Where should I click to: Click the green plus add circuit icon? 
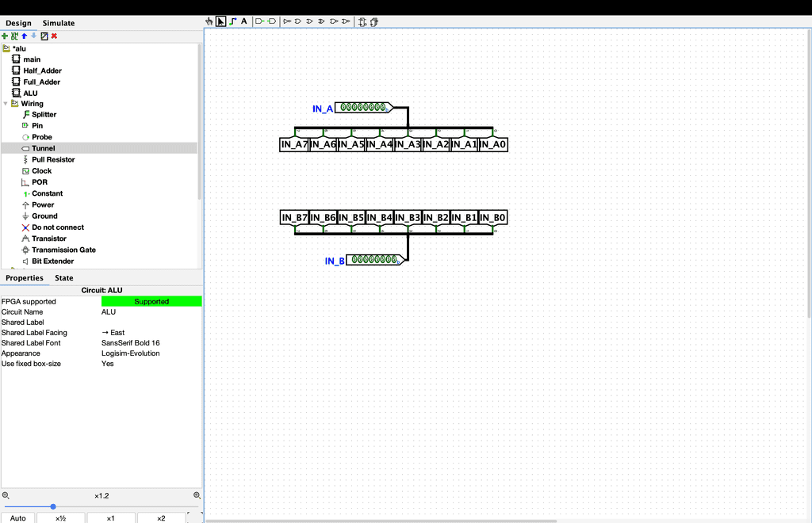[x=5, y=36]
